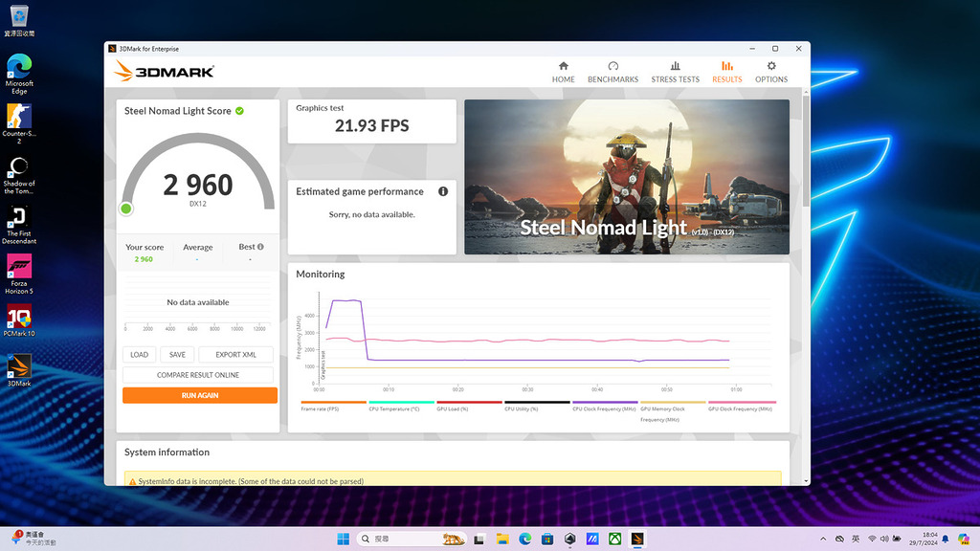Open the Stress Tests section
This screenshot has width=980, height=551.
pyautogui.click(x=675, y=72)
